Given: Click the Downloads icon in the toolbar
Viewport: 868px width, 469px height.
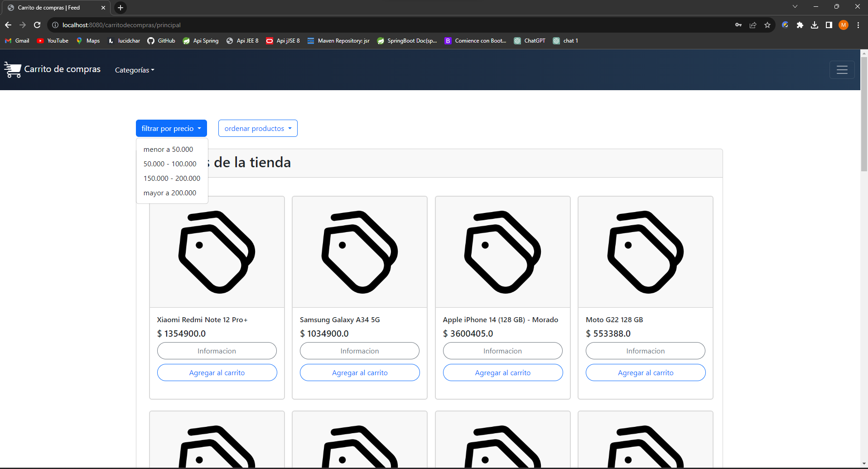Looking at the screenshot, I should pos(815,25).
